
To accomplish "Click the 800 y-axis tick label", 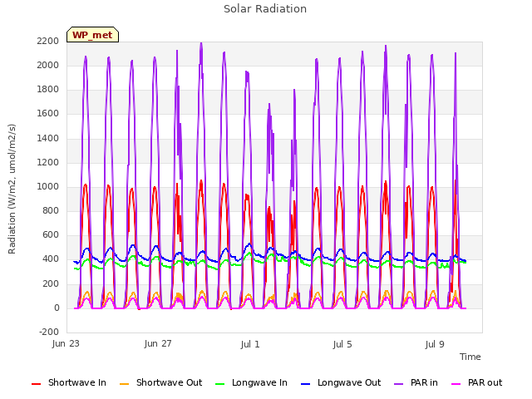I will pyautogui.click(x=51, y=210).
